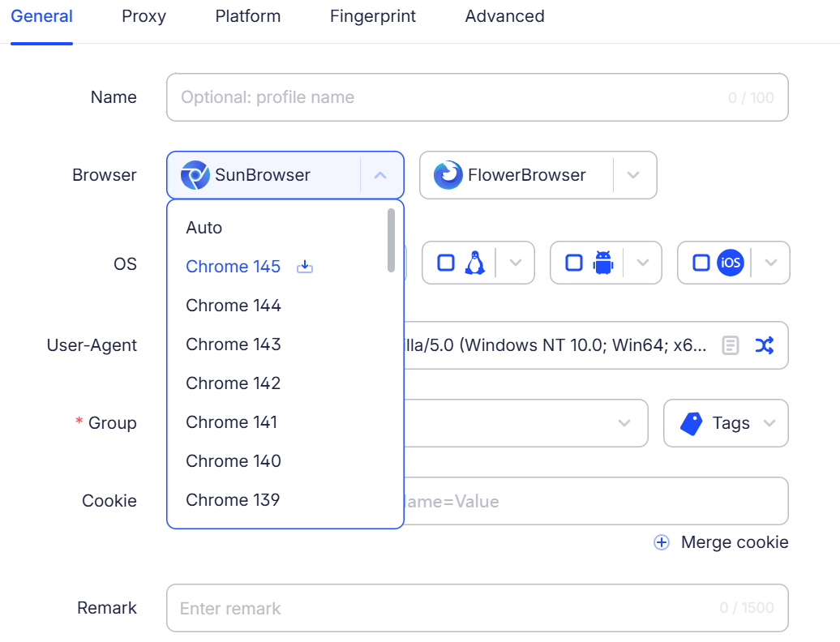Check the iOS OS checkbox
840x642 pixels.
pos(701,263)
